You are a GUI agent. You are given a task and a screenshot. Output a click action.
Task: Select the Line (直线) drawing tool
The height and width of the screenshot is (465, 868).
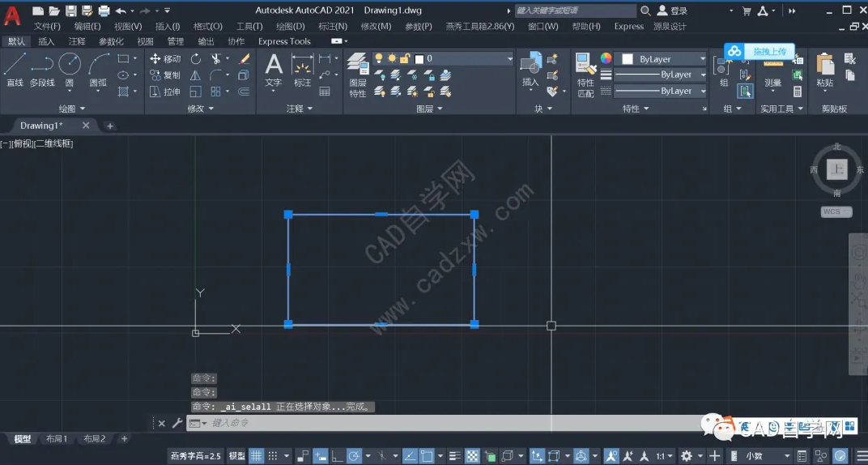point(15,69)
